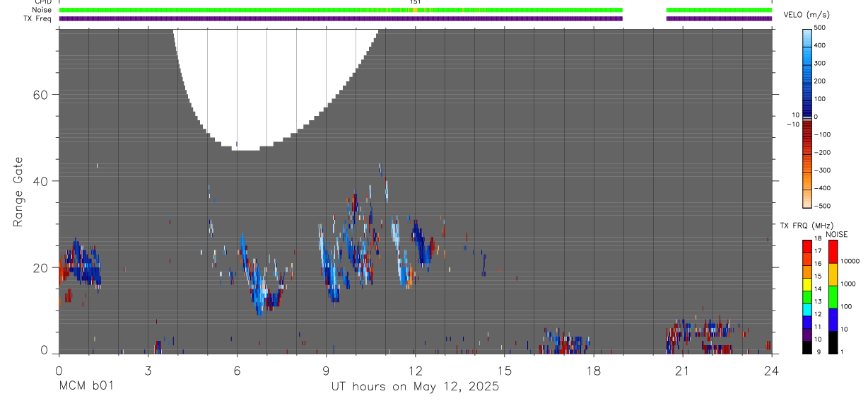Click the "Noise" row label at top left
868x401 pixels.
click(42, 10)
